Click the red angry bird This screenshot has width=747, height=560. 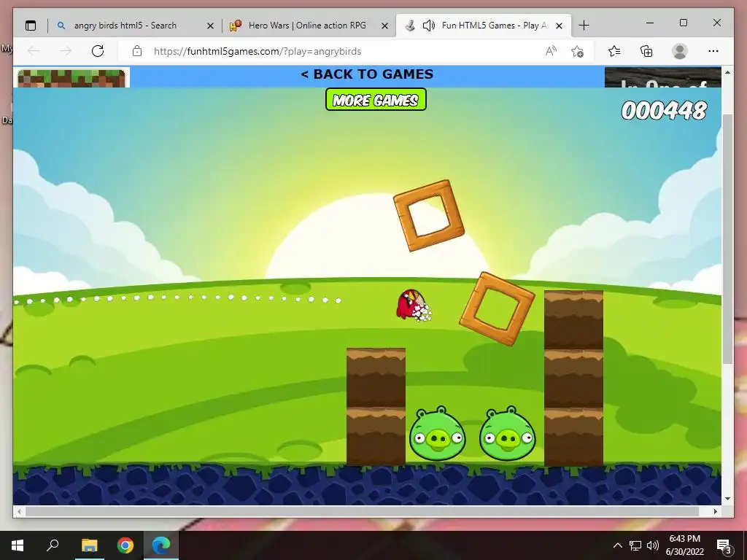[x=411, y=304]
